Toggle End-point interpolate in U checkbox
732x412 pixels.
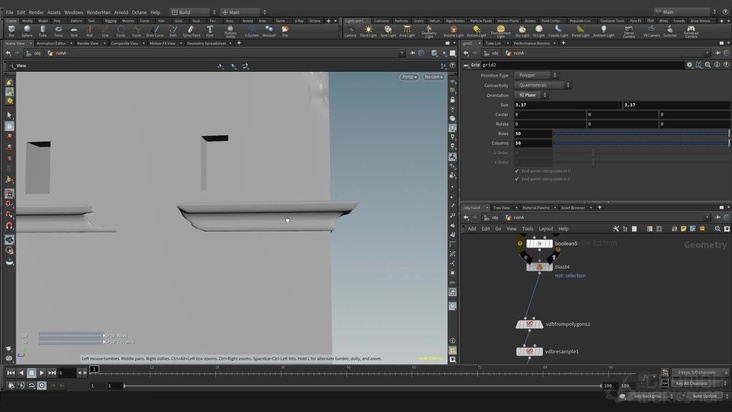pyautogui.click(x=517, y=171)
